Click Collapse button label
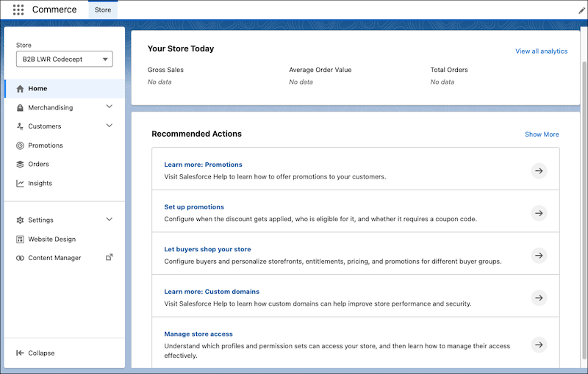Image resolution: width=588 pixels, height=374 pixels. tap(41, 353)
